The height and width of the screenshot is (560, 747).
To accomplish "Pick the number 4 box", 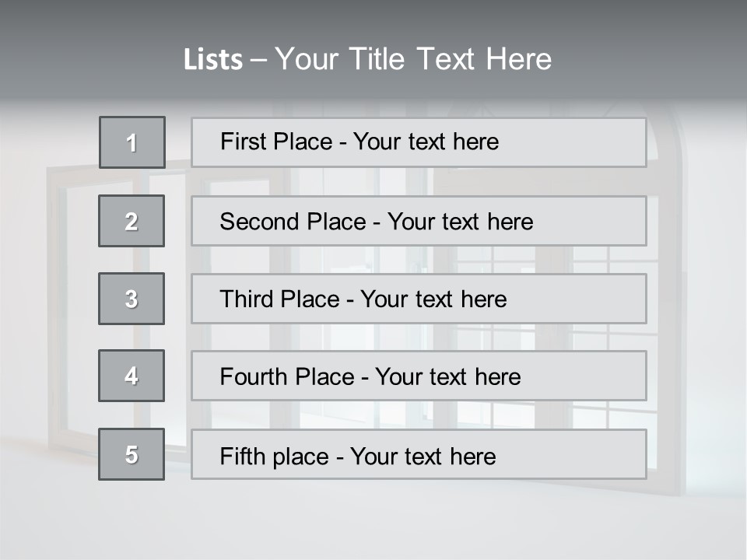I will [132, 376].
